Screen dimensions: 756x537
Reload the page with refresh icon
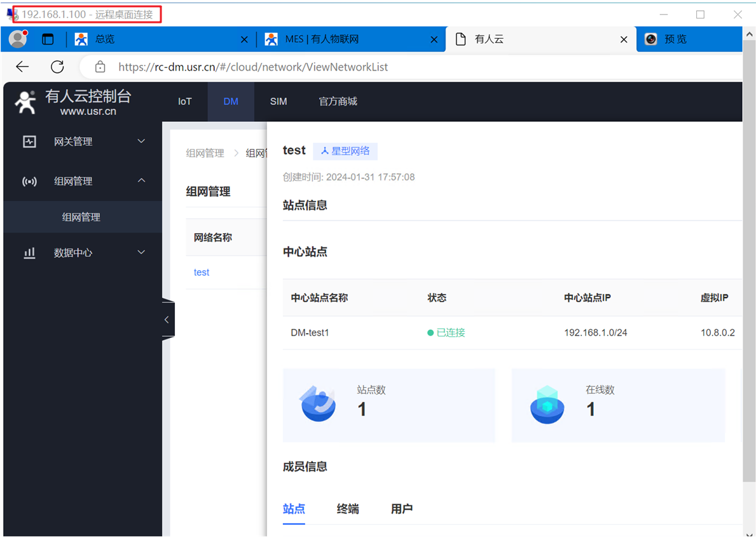tap(57, 67)
